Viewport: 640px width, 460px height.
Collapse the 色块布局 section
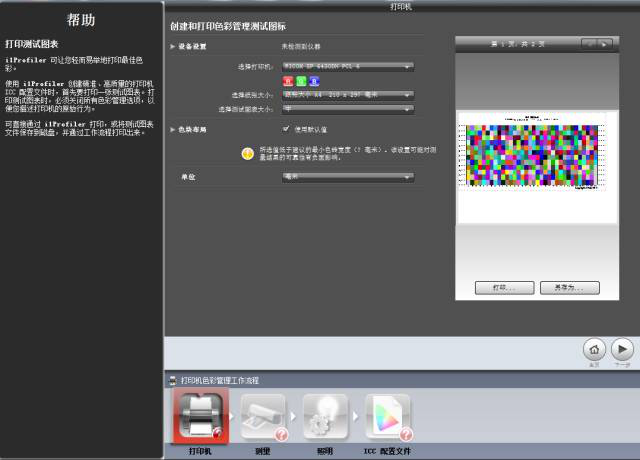pyautogui.click(x=172, y=130)
